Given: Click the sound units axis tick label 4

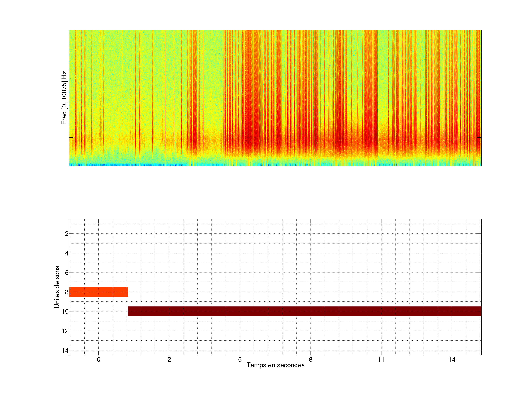Looking at the screenshot, I should click(x=67, y=253).
